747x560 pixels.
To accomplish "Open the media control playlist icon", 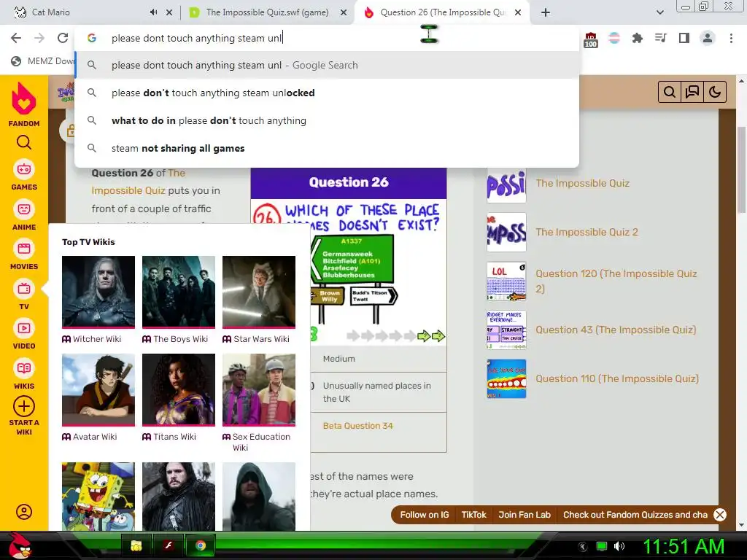I will pos(660,38).
